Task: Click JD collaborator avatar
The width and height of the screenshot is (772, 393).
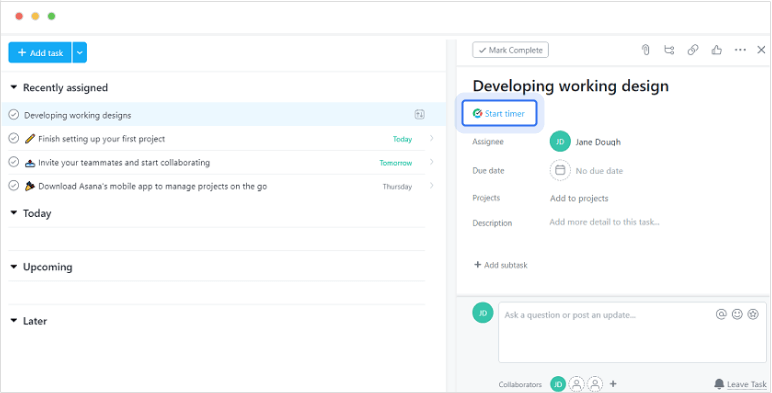Action: [x=558, y=384]
